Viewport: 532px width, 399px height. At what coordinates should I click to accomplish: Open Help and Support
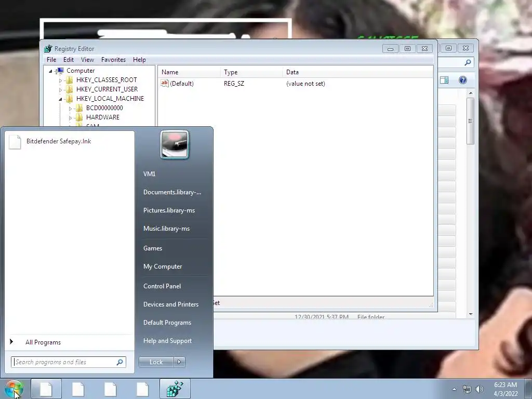coord(167,341)
